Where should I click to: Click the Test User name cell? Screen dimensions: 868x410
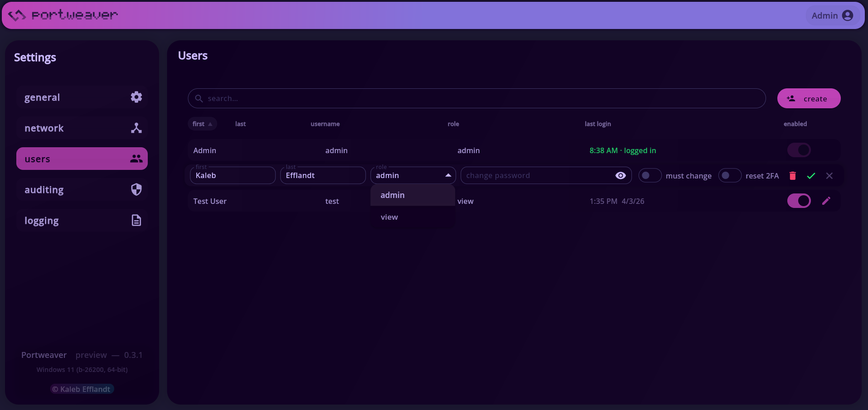[x=210, y=201]
